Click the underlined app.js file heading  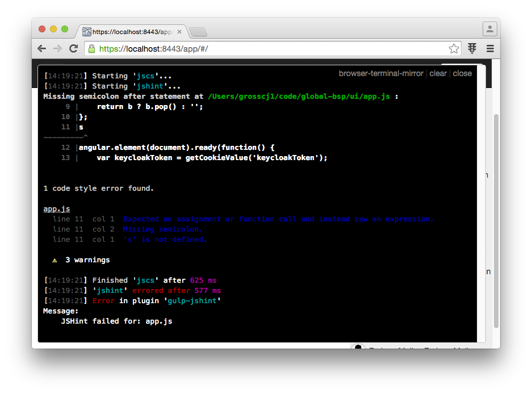pyautogui.click(x=57, y=209)
